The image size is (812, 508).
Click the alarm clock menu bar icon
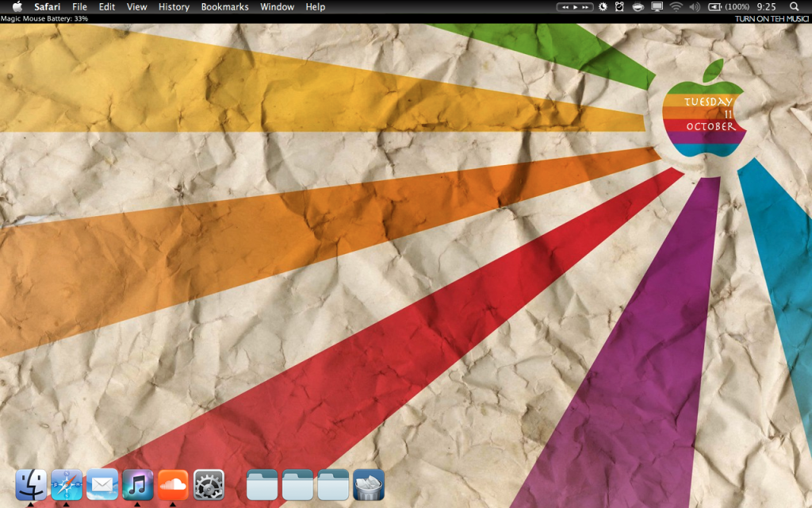tap(619, 6)
